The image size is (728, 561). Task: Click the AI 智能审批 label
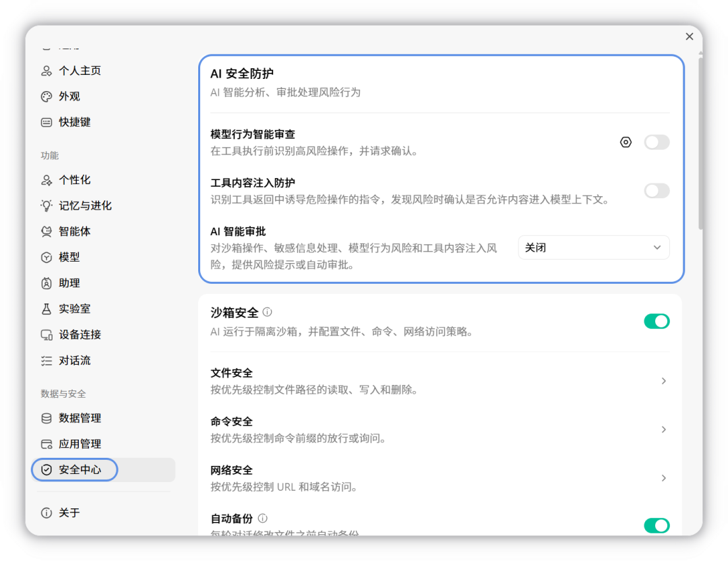[238, 231]
